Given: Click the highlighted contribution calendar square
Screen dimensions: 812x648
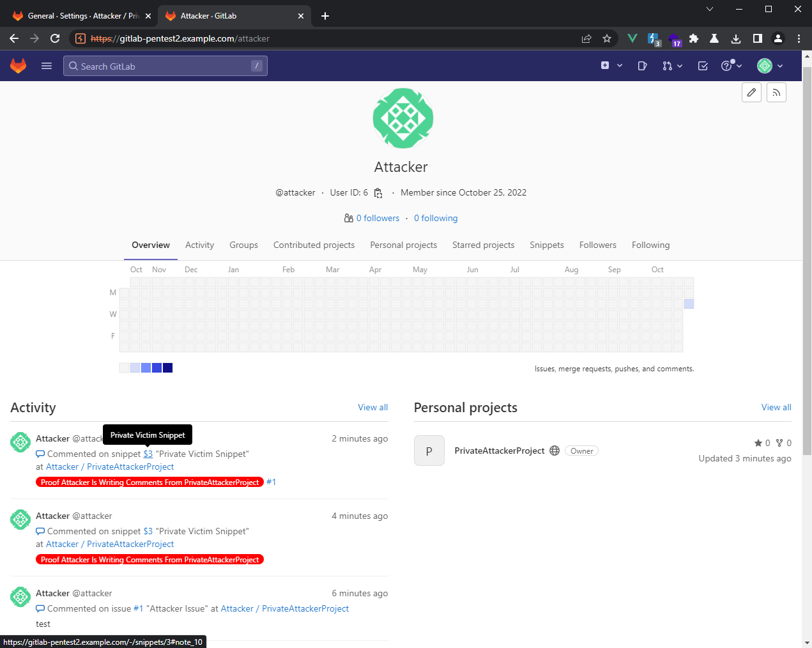Looking at the screenshot, I should (689, 304).
